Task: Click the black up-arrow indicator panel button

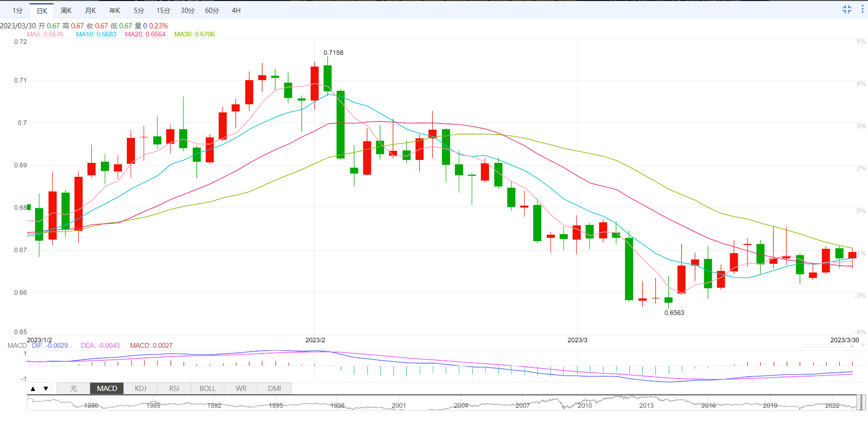Action: tap(33, 389)
